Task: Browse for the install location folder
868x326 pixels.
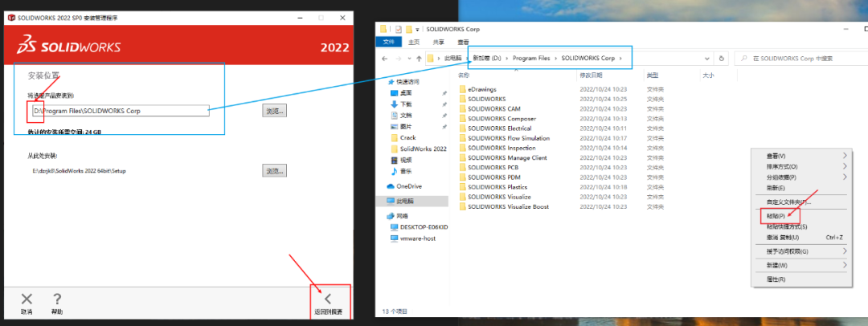Action: click(275, 111)
